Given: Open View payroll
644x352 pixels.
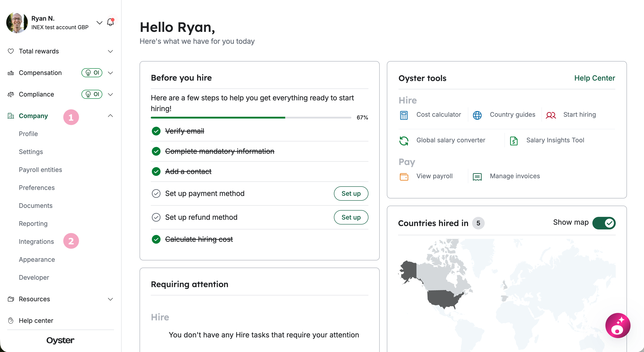Looking at the screenshot, I should click(434, 176).
